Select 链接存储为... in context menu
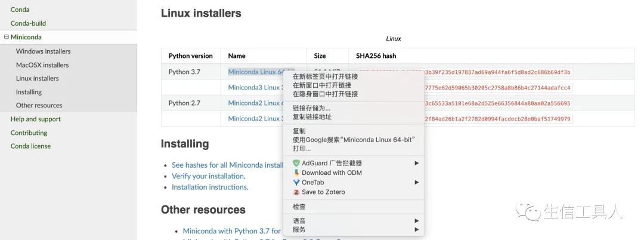644x240 pixels. pos(311,108)
